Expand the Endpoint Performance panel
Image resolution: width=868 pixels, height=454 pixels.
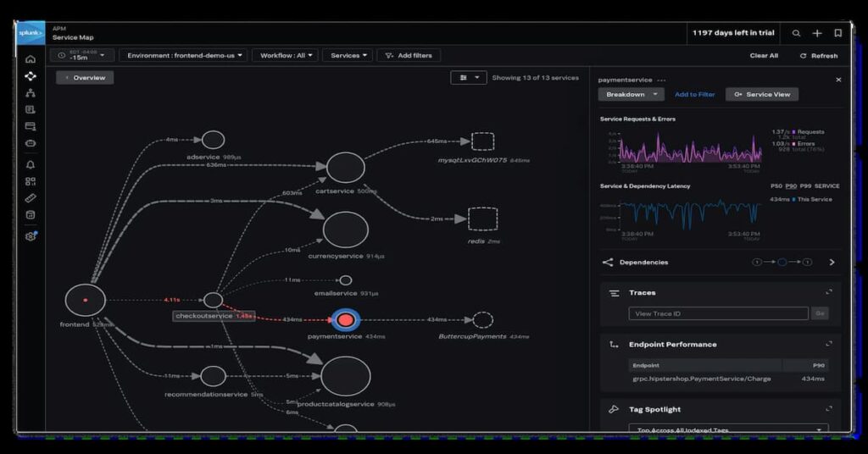(x=829, y=343)
